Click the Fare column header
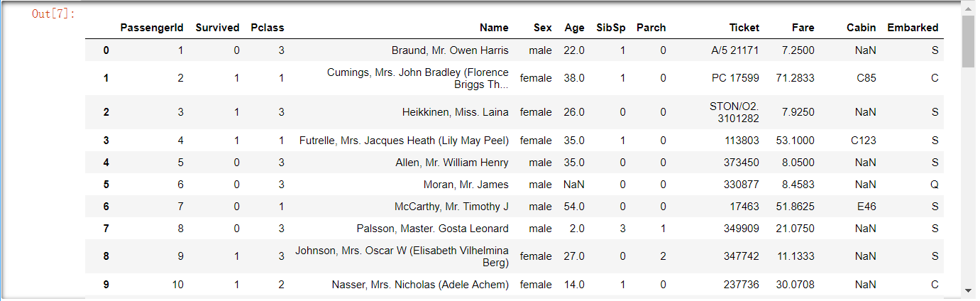The width and height of the screenshot is (980, 301). [x=803, y=28]
